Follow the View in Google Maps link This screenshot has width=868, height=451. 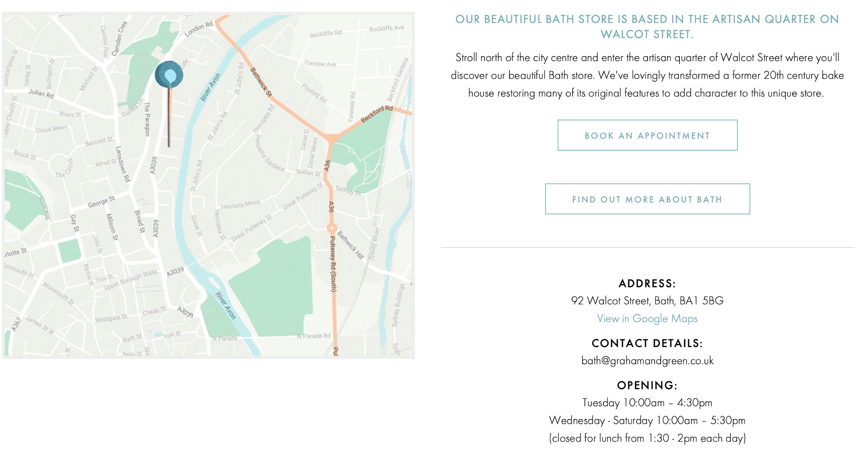[647, 318]
